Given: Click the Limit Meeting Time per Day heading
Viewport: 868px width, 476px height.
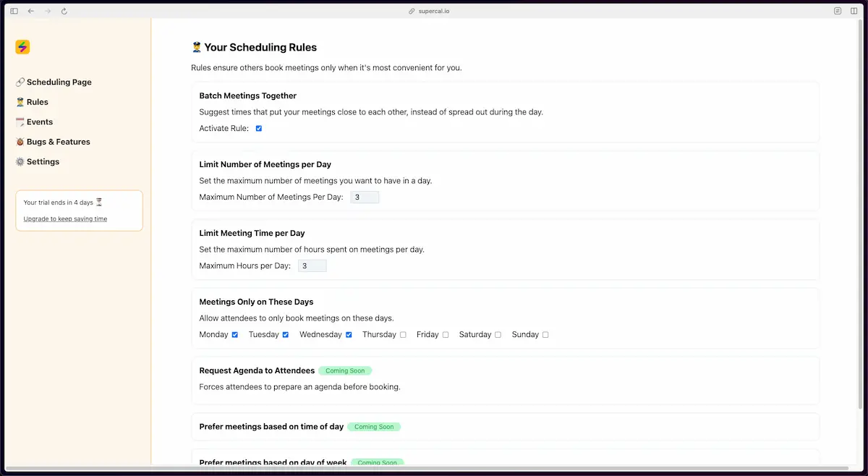Looking at the screenshot, I should coord(252,234).
